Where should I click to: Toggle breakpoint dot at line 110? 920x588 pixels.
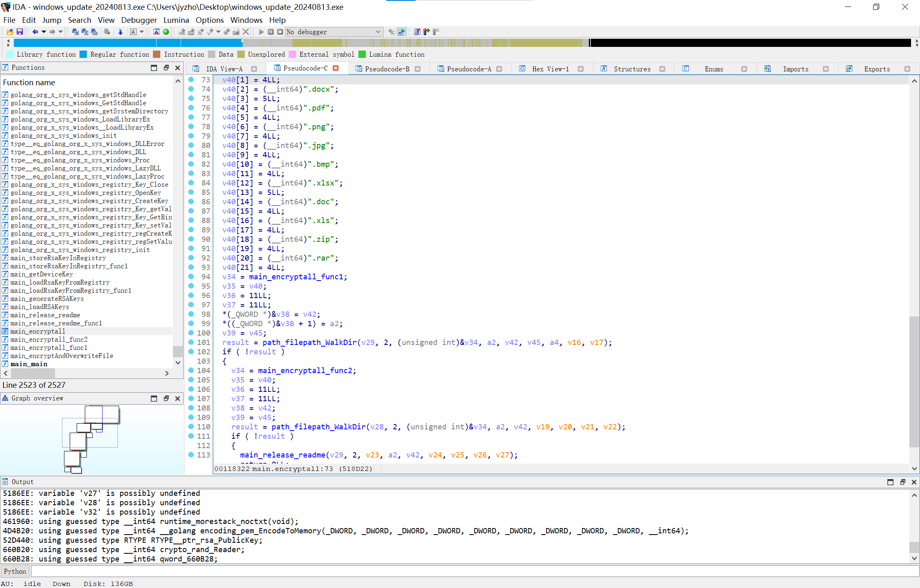191,427
